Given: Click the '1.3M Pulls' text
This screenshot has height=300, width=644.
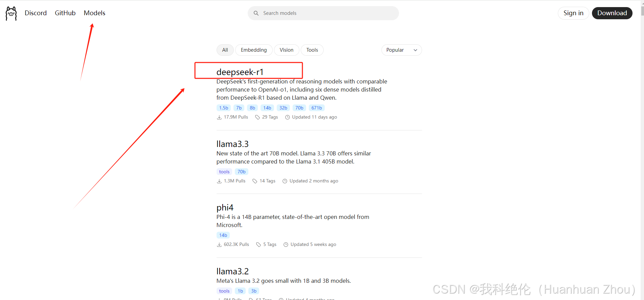Looking at the screenshot, I should click(234, 181).
